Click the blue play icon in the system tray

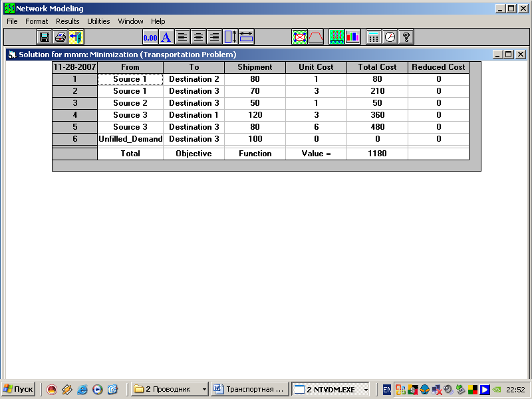(x=485, y=390)
